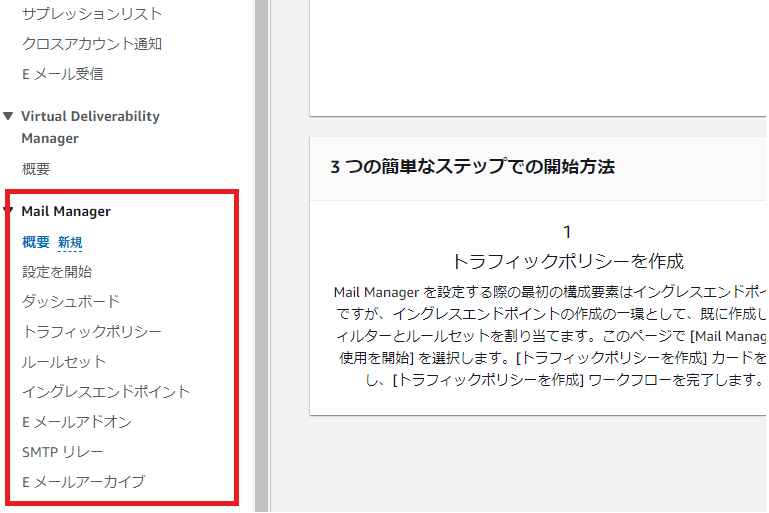Collapse the Mail Manager section arrow
The width and height of the screenshot is (769, 513).
coord(8,211)
